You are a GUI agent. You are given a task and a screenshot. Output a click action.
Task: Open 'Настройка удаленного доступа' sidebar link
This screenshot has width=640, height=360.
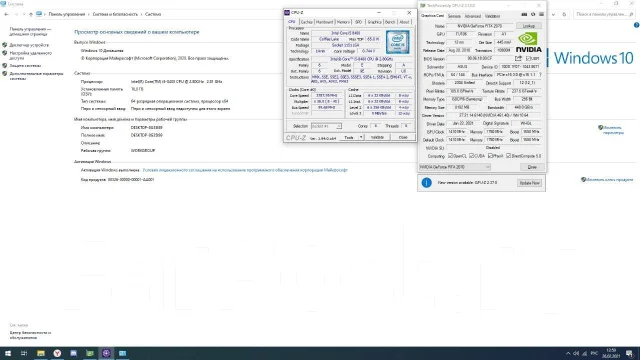(x=31, y=56)
